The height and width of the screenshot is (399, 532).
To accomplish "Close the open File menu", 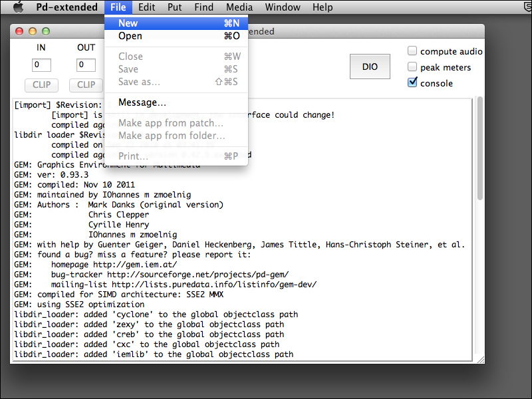I will click(118, 7).
